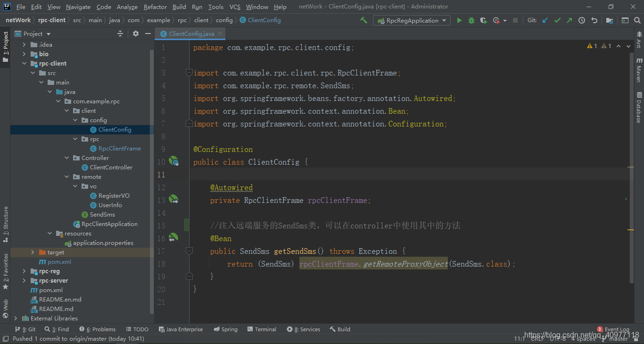This screenshot has width=644, height=344.
Task: Collapse the rpc-client module node
Action: coord(24,64)
